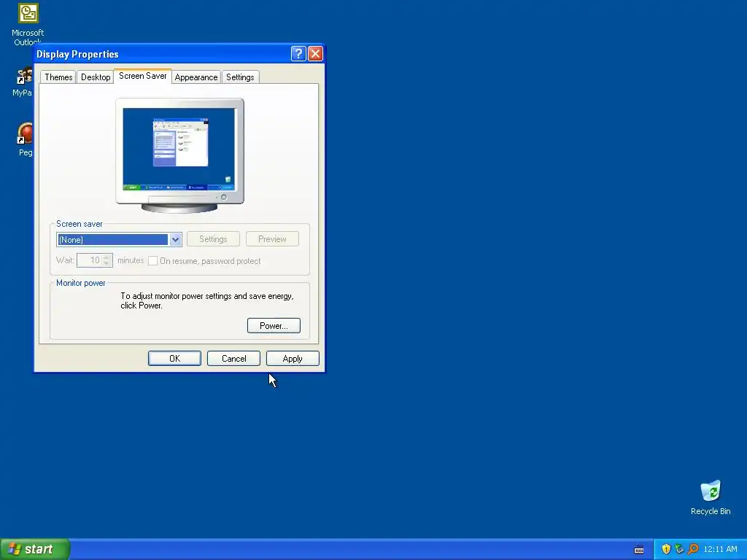Open the Start menu
Viewport: 747px width, 560px height.
[x=35, y=549]
